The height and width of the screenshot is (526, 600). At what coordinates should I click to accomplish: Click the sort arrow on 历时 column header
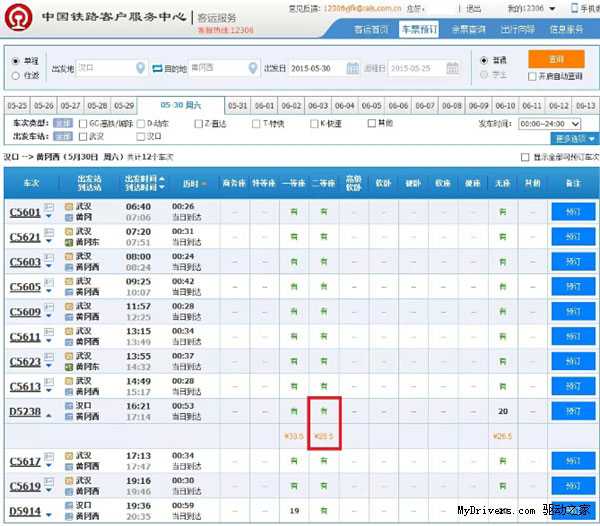[204, 184]
